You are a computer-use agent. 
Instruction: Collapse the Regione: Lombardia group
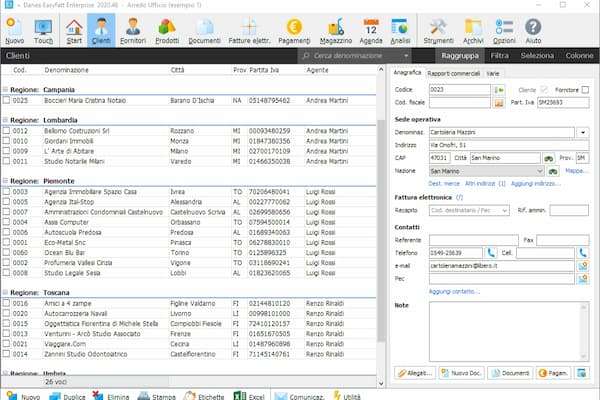coord(4,119)
